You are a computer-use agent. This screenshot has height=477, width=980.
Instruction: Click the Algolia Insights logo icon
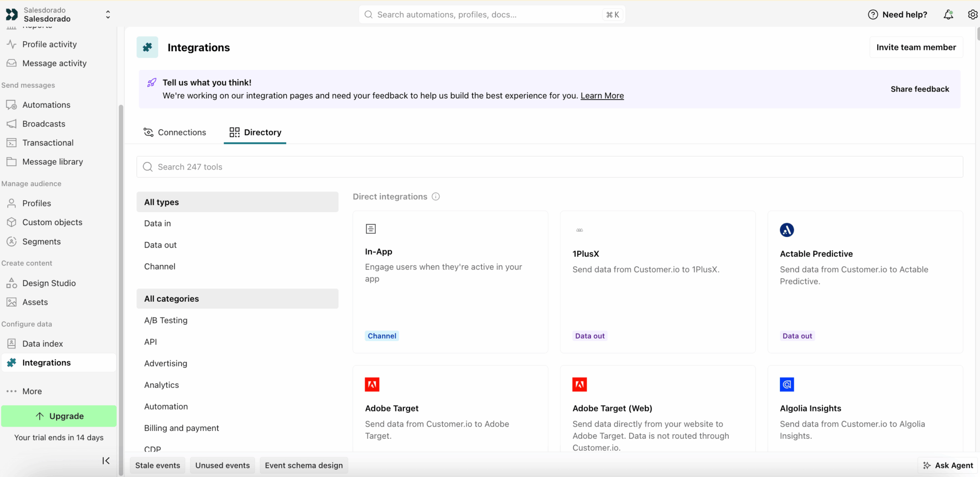click(787, 384)
